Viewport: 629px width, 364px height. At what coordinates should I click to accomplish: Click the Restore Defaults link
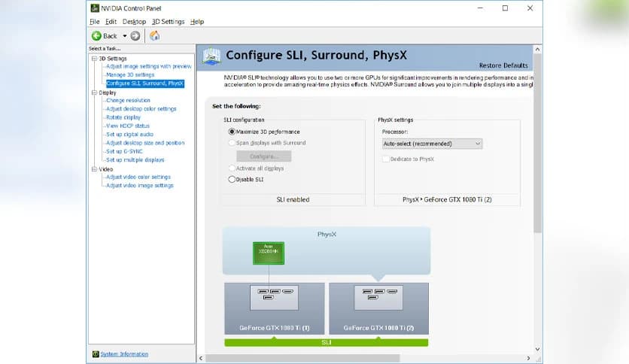tap(503, 65)
